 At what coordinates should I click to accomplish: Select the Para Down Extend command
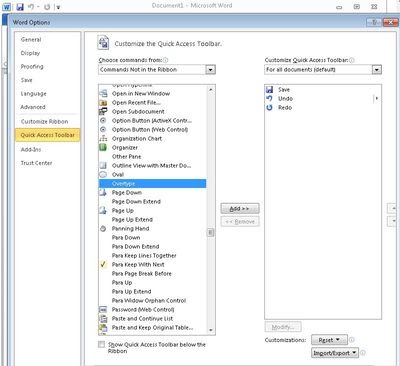[x=135, y=247]
